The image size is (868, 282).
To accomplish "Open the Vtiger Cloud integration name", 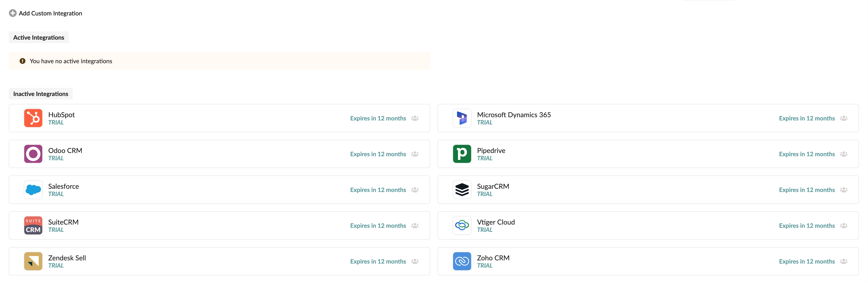I will coord(496,222).
